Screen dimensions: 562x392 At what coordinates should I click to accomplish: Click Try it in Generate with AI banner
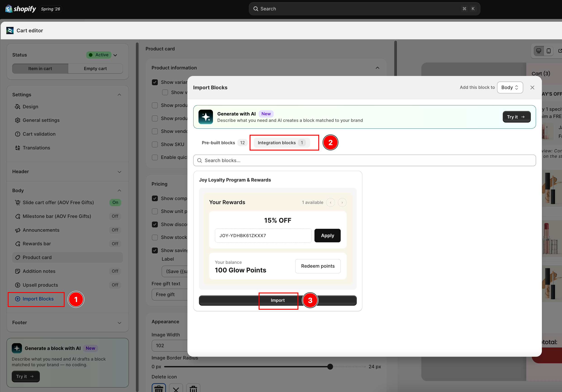point(517,117)
